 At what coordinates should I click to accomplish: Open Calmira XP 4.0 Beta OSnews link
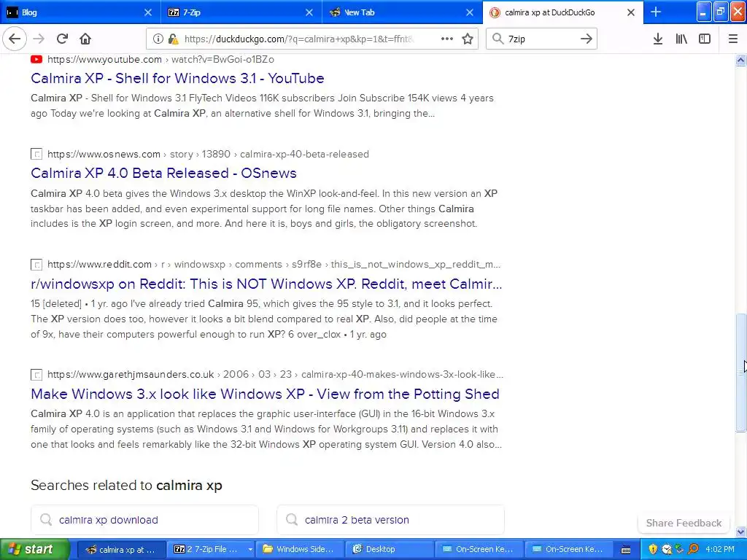(x=163, y=173)
